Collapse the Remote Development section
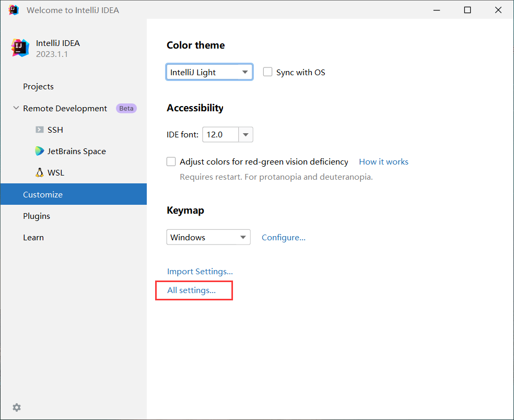 pos(15,108)
